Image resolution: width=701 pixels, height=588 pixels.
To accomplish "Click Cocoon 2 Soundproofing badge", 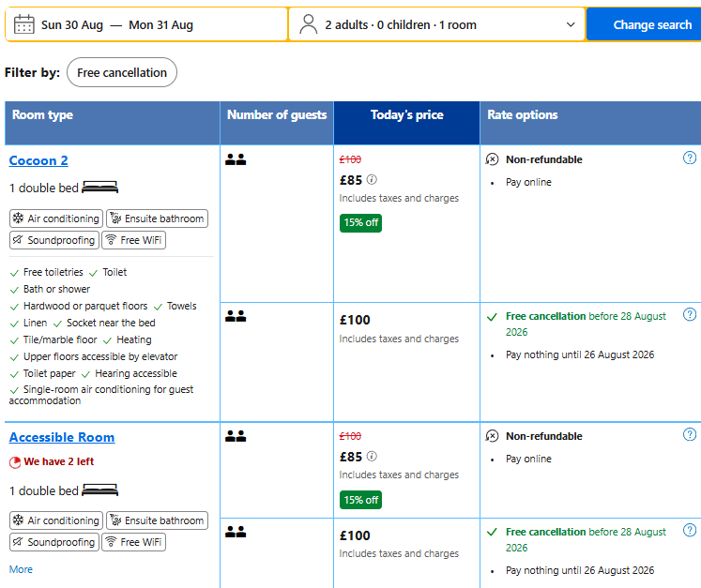I will click(x=54, y=240).
